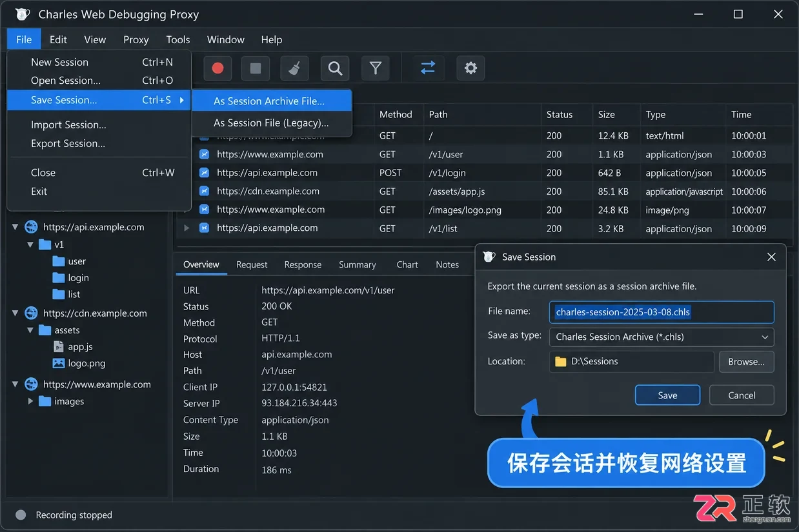Click the Exit entry in File menu
This screenshot has width=799, height=532.
tap(99, 191)
